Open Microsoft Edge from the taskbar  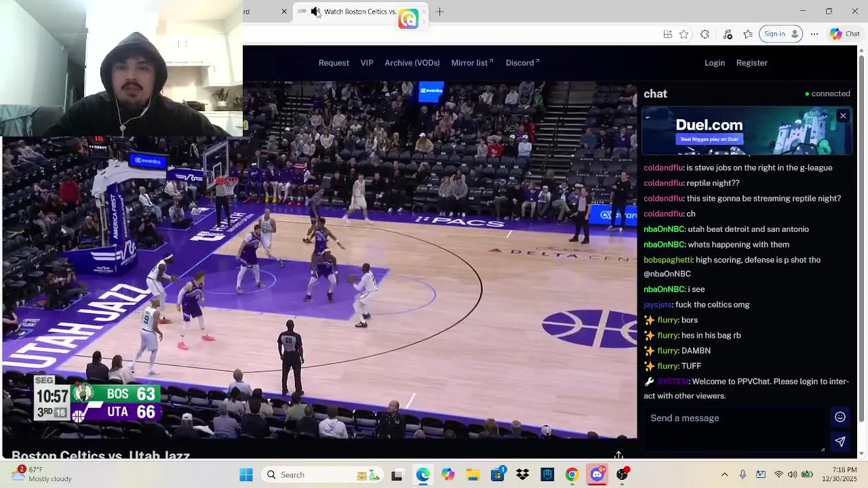point(423,475)
